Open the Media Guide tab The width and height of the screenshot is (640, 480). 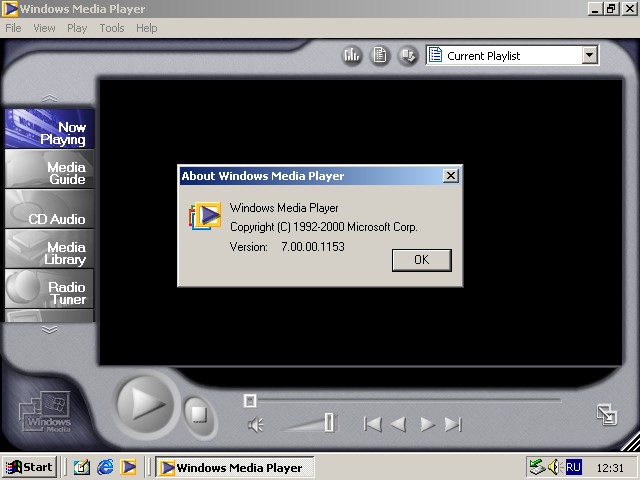coord(50,173)
